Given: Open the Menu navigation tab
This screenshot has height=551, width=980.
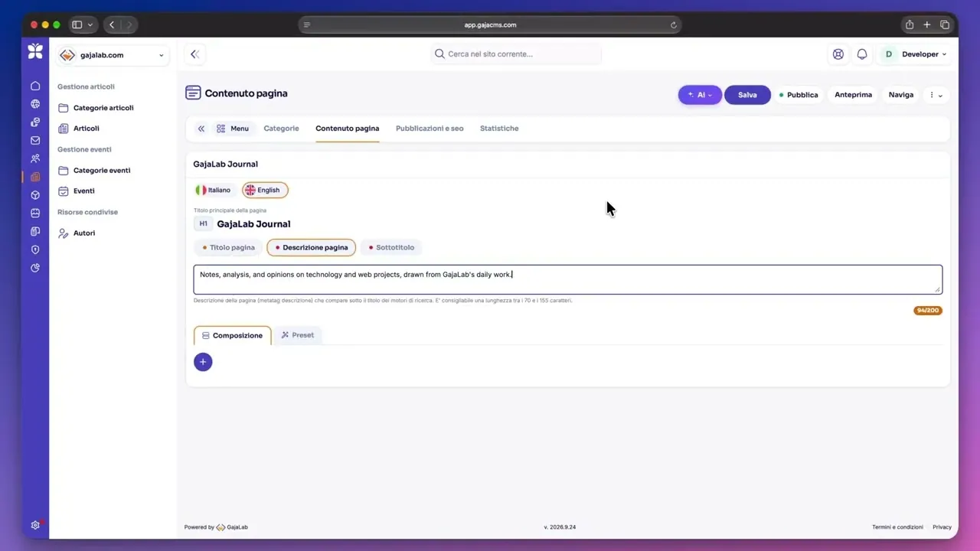Looking at the screenshot, I should (233, 129).
